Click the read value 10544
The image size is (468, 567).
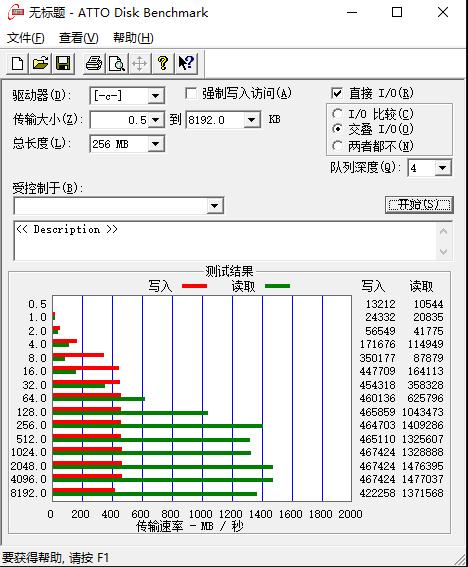[428, 304]
